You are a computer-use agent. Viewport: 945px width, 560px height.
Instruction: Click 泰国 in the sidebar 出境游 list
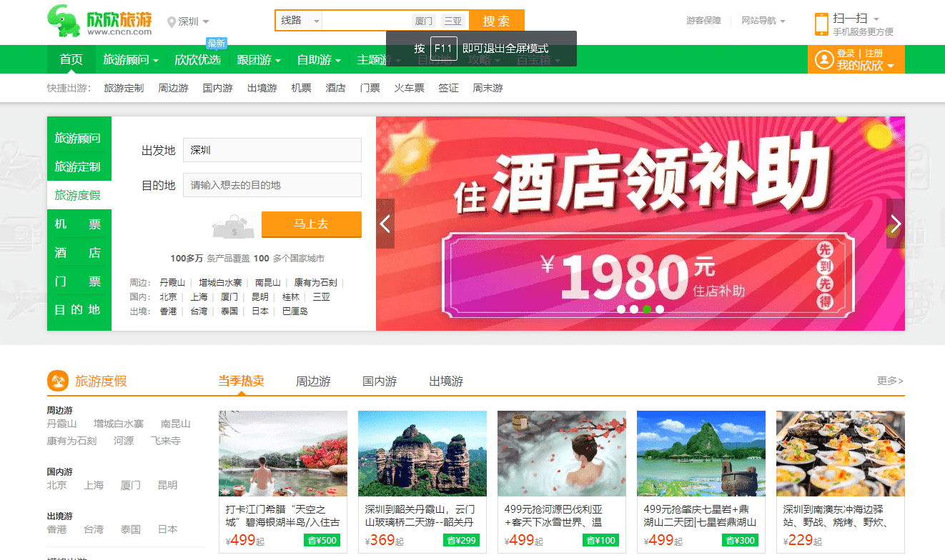tap(131, 529)
